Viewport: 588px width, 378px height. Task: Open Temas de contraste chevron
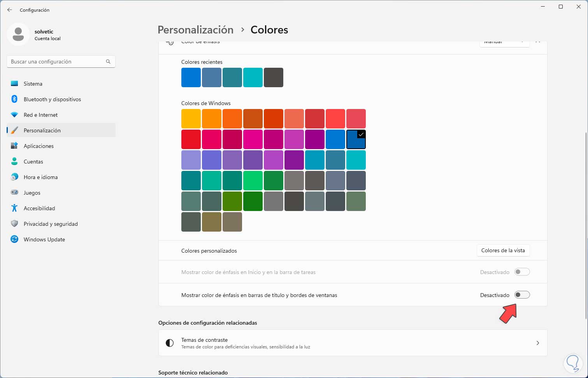click(537, 343)
